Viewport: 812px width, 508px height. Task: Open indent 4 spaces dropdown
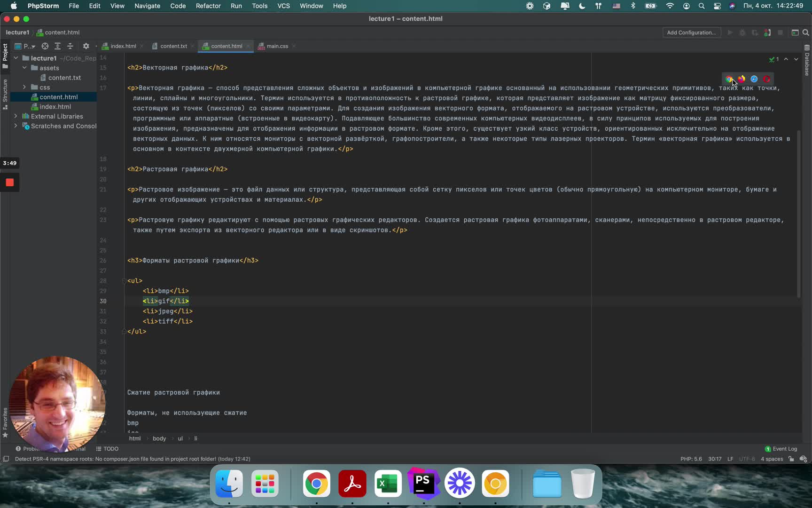772,459
